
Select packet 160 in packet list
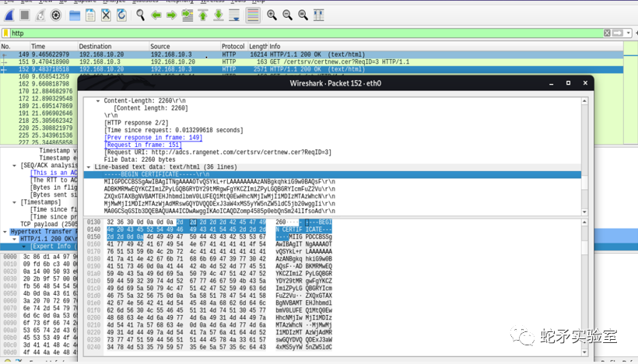point(39,76)
